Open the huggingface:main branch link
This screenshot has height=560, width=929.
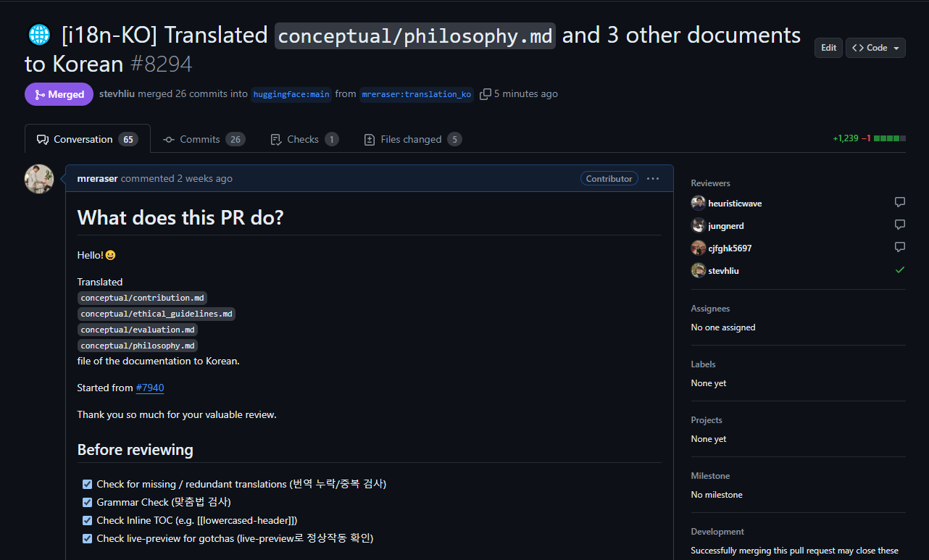coord(291,94)
